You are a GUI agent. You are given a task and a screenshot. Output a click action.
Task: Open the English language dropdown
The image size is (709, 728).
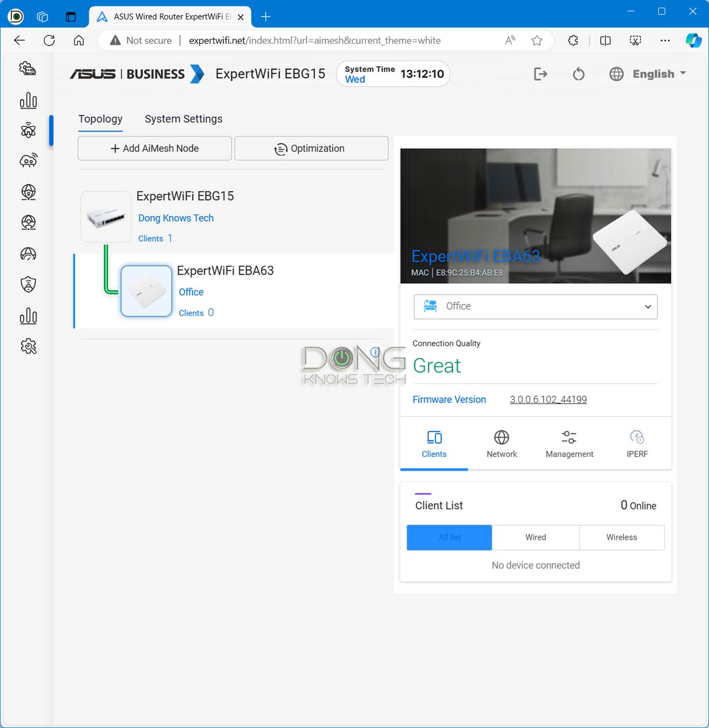[x=648, y=74]
